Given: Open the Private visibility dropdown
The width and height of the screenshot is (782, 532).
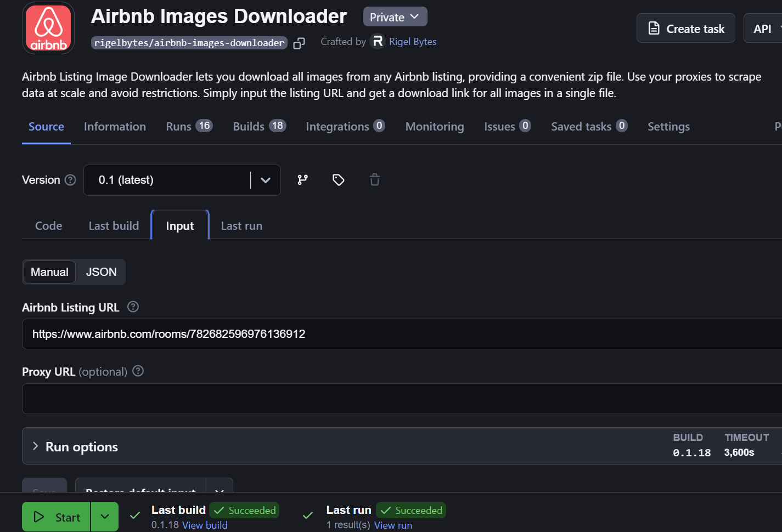Looking at the screenshot, I should (x=395, y=17).
